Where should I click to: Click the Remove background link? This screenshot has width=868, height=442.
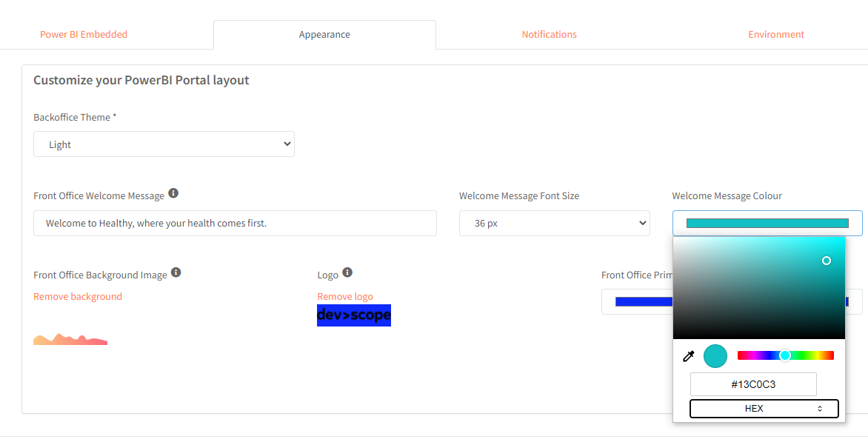pyautogui.click(x=78, y=296)
